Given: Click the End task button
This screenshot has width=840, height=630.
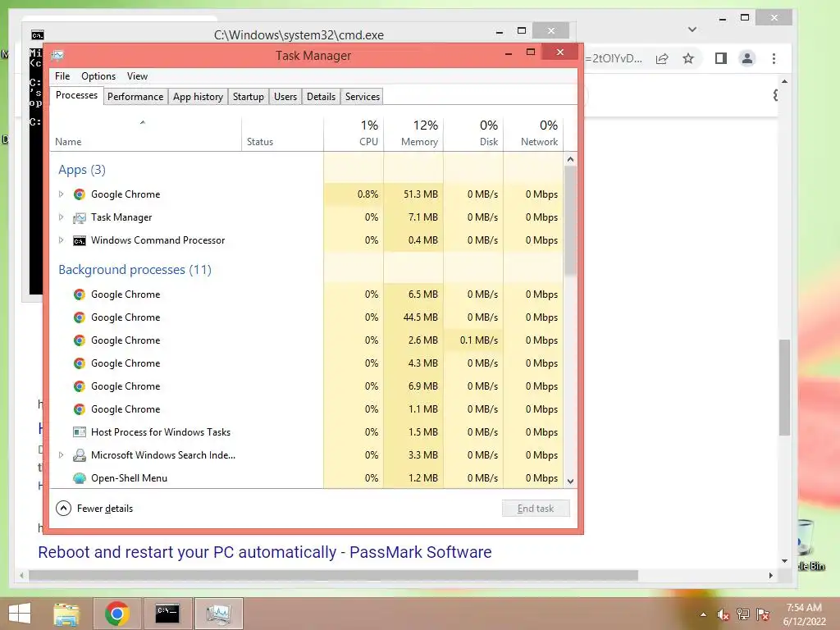Looking at the screenshot, I should 536,509.
